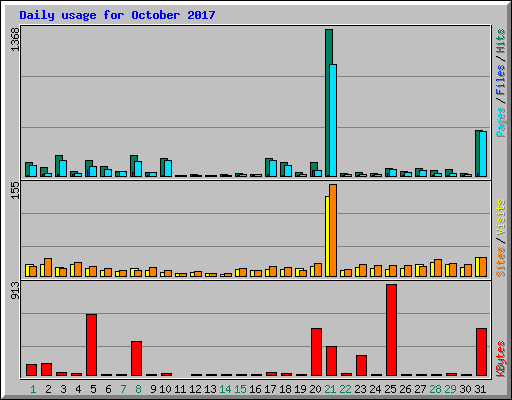Click the orange 'Sites' legend label
Viewport: 512px width, 400px height.
501,262
